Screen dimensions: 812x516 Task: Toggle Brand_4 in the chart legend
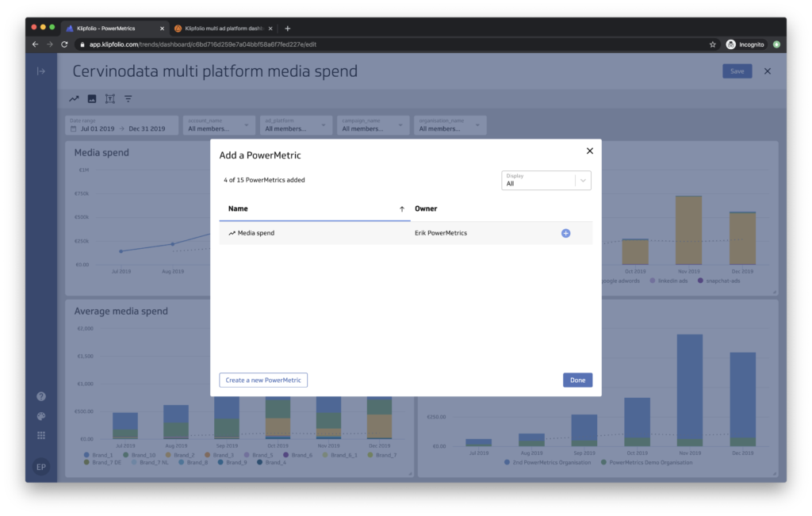tap(272, 462)
